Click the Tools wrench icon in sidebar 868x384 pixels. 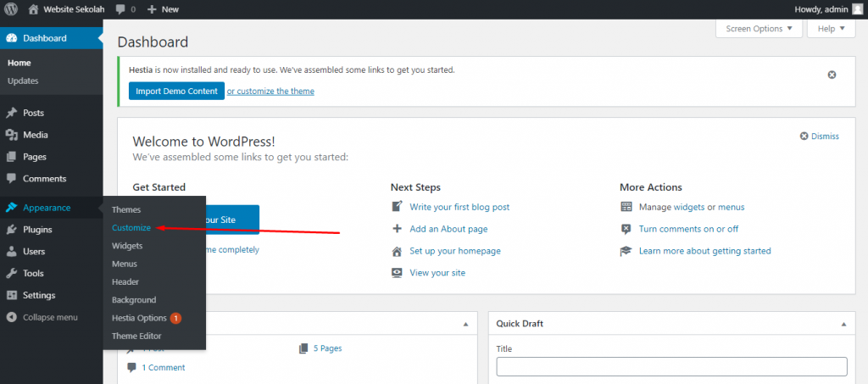[x=11, y=273]
